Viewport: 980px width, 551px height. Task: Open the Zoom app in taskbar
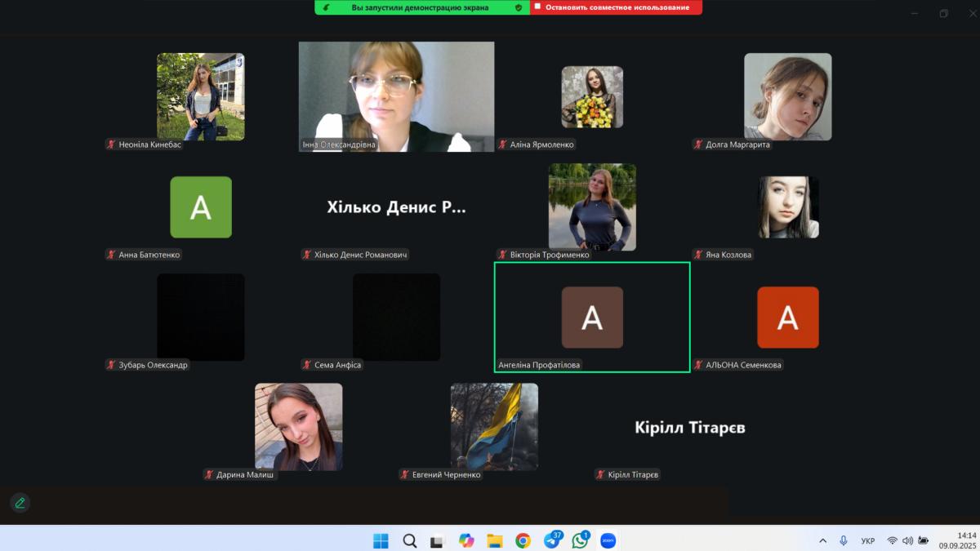point(608,540)
